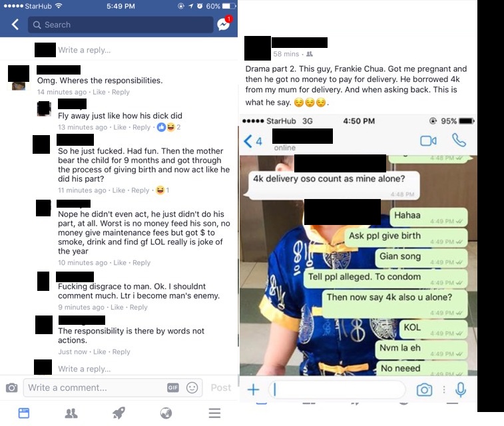Screen dimensions: 504x426
Task: Start a WhatsApp video call
Action: point(428,140)
